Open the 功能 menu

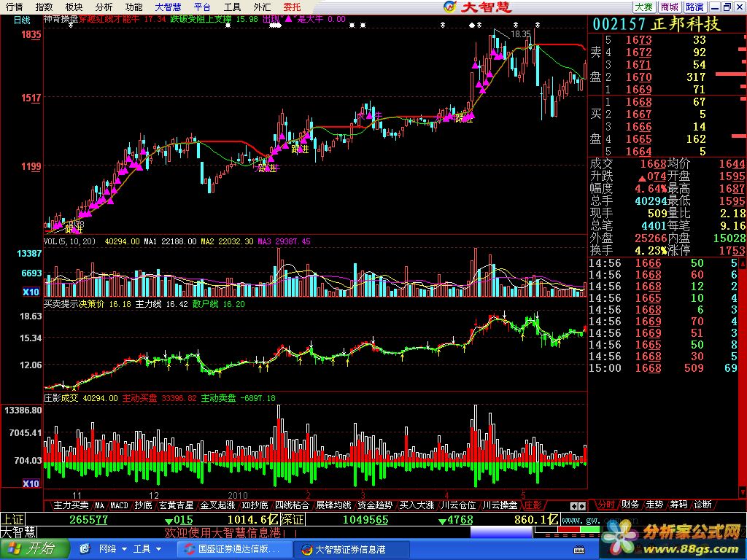click(134, 7)
